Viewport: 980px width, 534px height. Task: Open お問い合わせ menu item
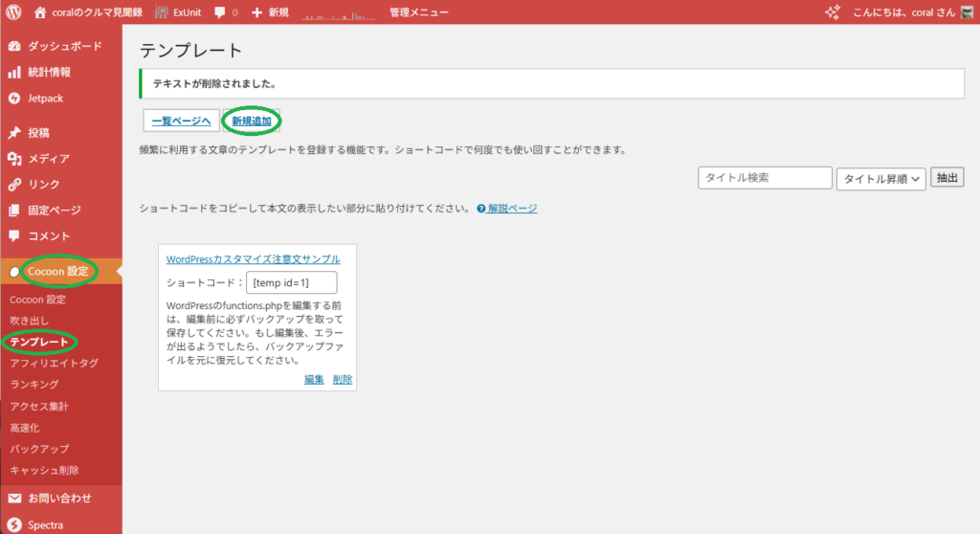61,499
